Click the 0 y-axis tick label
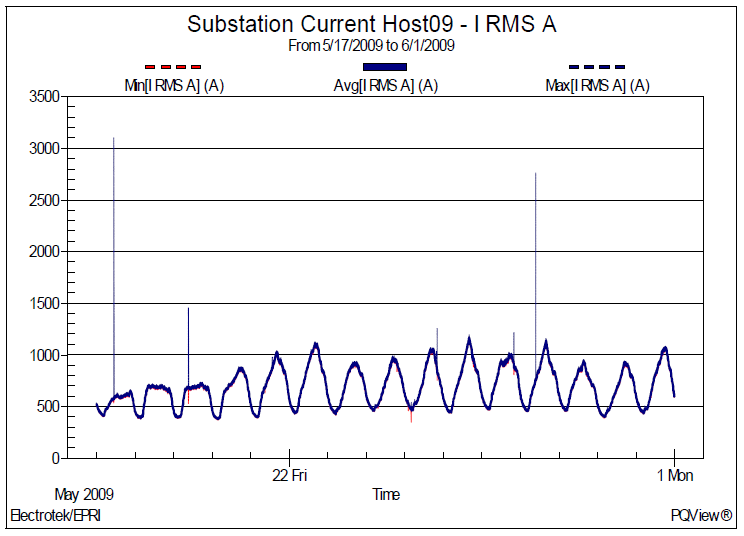The width and height of the screenshot is (744, 536). (56, 458)
